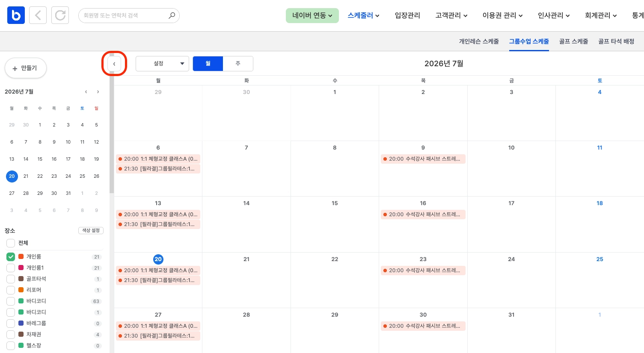Check the 바디코디 checkbox with count 63
The height and width of the screenshot is (353, 644).
coord(11,301)
